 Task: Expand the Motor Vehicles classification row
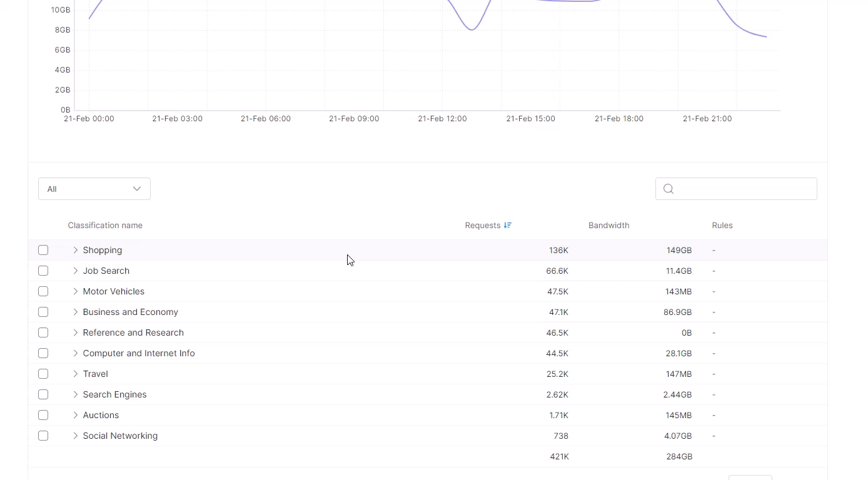tap(76, 291)
